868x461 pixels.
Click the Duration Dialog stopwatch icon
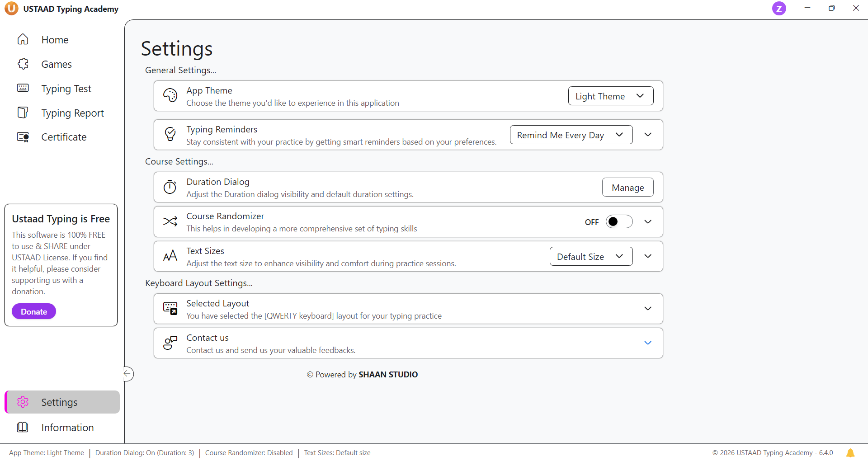coord(170,187)
